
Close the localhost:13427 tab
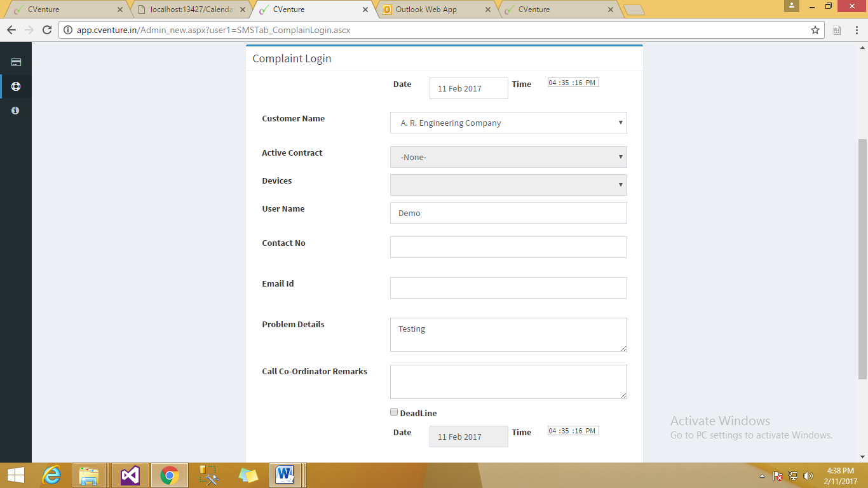click(243, 10)
